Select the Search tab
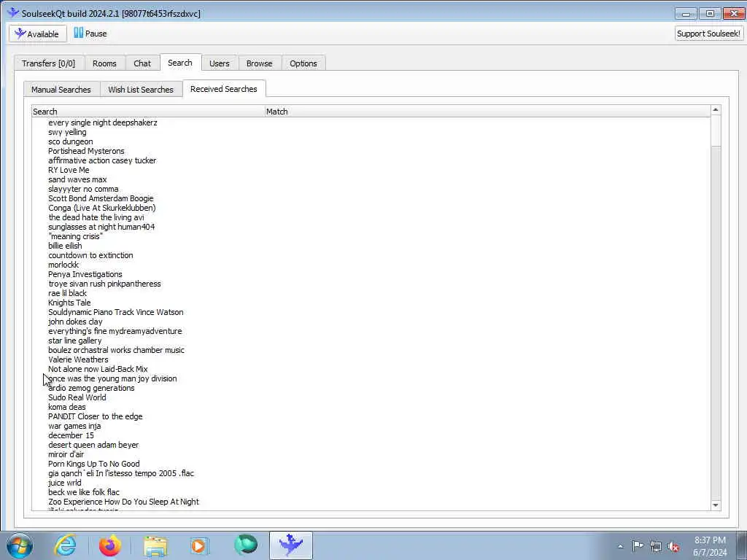747x560 pixels. (x=180, y=63)
